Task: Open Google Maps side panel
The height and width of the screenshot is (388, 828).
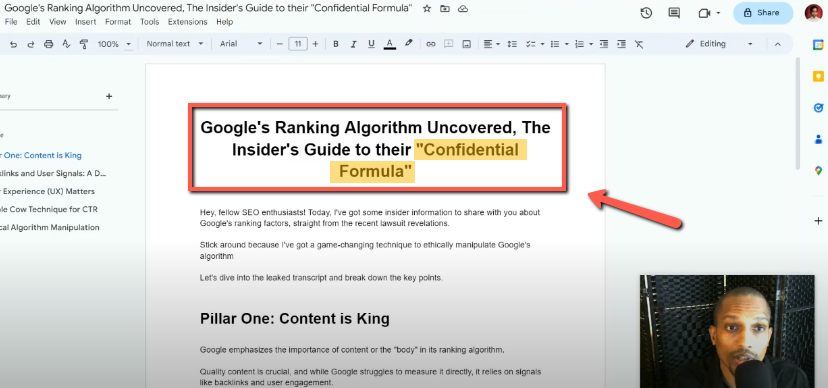Action: [818, 171]
